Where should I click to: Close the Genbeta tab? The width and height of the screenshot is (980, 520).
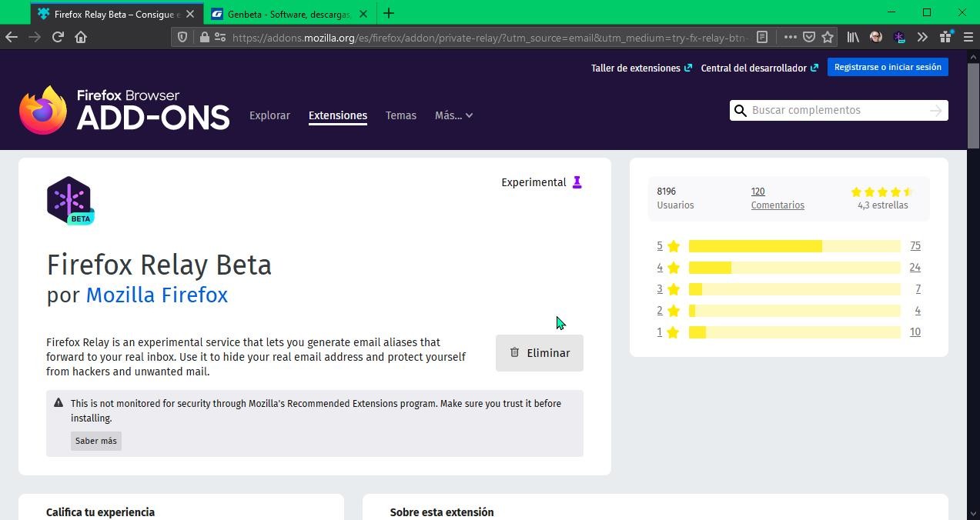click(x=363, y=14)
